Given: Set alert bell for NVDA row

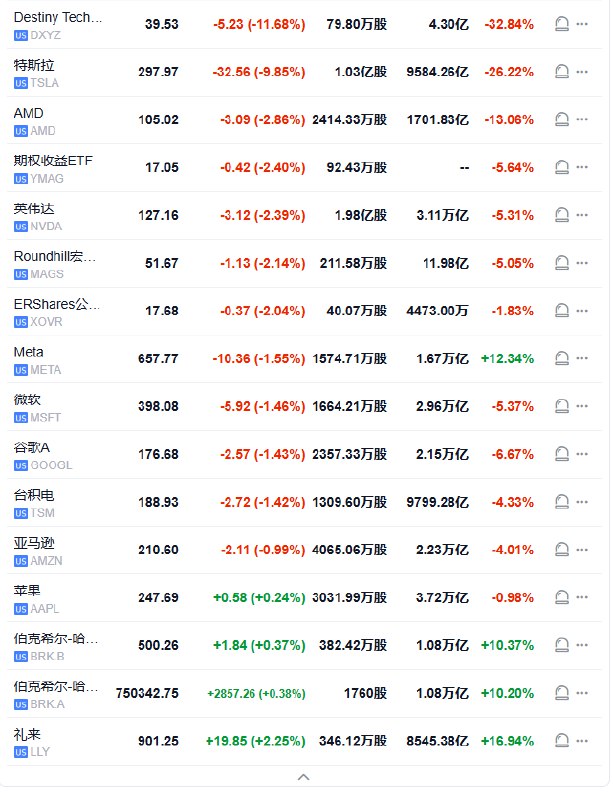Looking at the screenshot, I should pyautogui.click(x=561, y=215).
